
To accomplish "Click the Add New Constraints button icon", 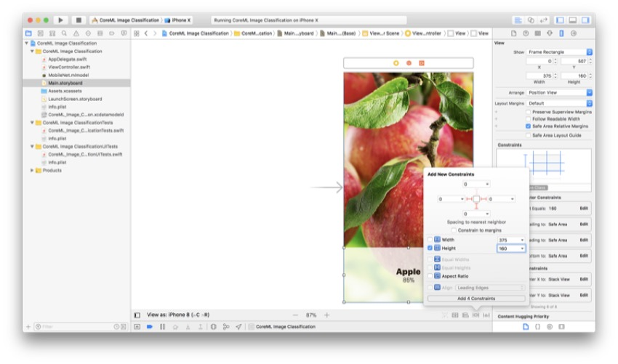I will pyautogui.click(x=475, y=315).
